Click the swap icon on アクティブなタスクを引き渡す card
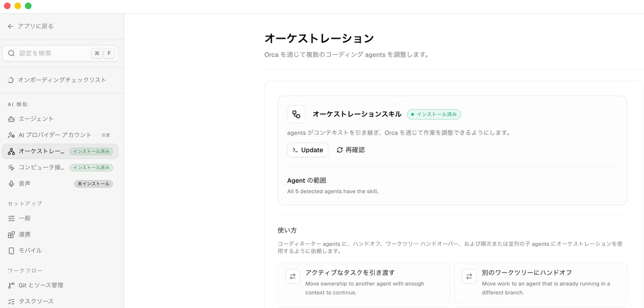 [x=292, y=276]
